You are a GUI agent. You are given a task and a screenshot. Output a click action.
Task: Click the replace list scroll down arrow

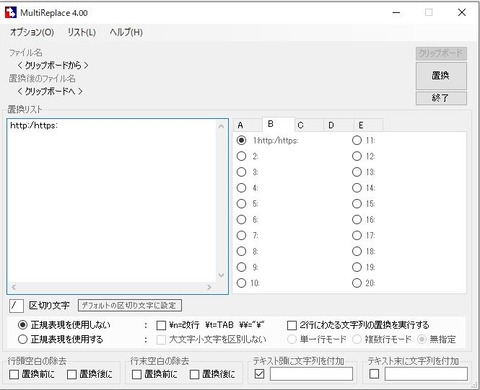point(221,275)
